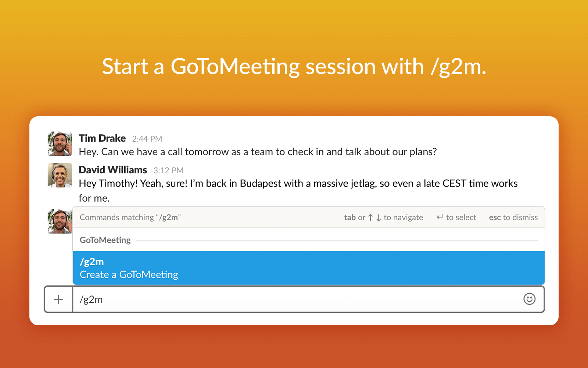The image size is (588, 368).
Task: Click the Tim Drake sender name
Action: pos(102,138)
